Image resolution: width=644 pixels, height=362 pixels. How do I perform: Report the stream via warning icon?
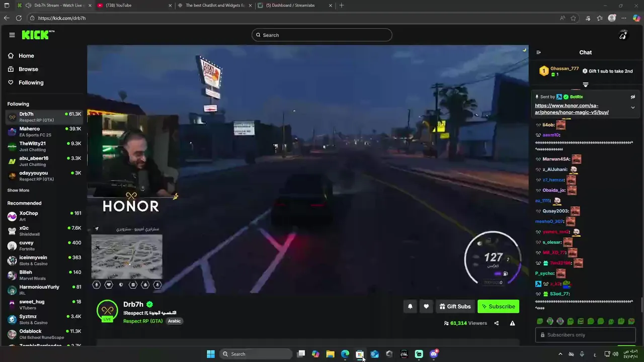512,323
